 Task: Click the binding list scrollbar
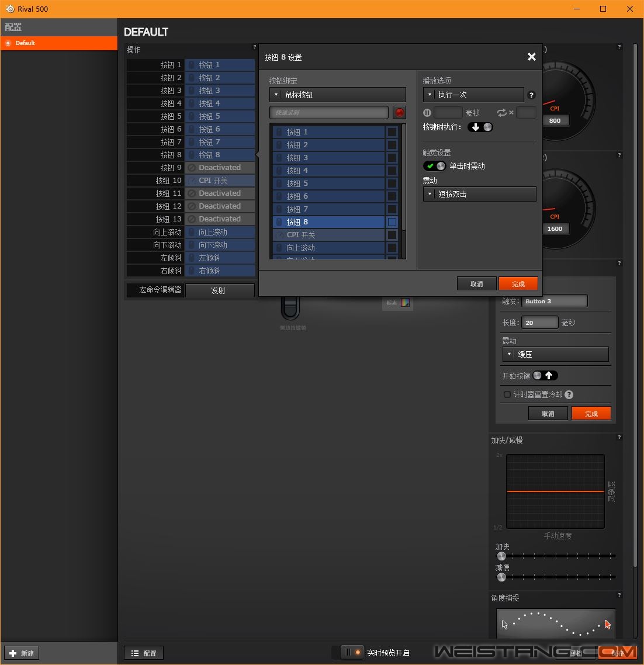pyautogui.click(x=403, y=177)
